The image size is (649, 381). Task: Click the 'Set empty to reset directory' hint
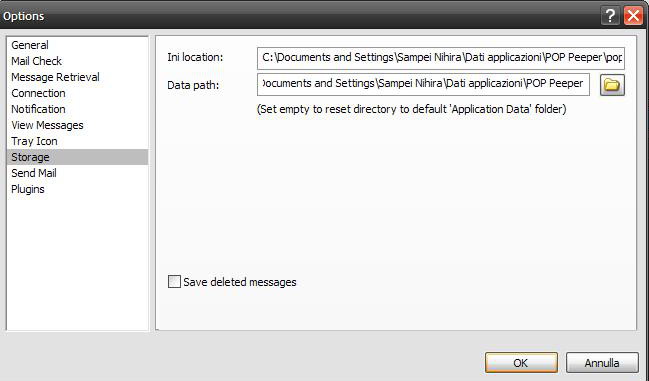(x=411, y=109)
